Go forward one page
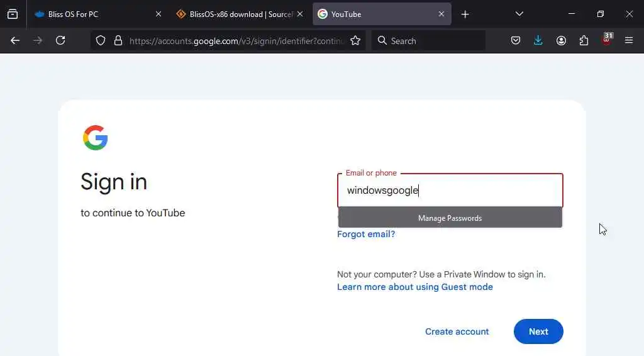The width and height of the screenshot is (644, 356). tap(38, 41)
